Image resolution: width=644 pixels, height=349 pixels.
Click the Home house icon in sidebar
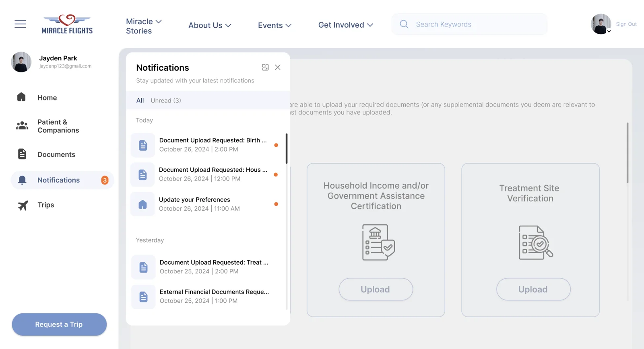pyautogui.click(x=21, y=97)
